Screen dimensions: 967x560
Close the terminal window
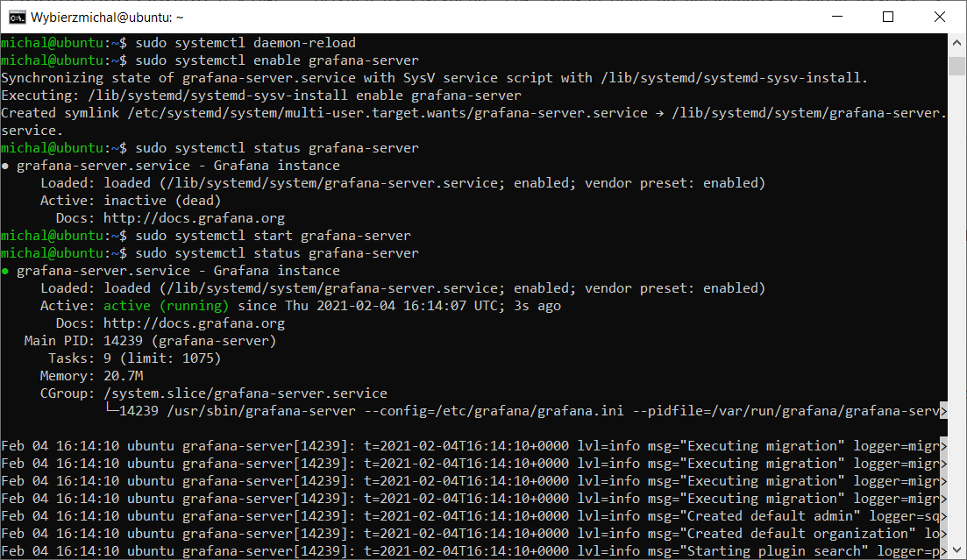(939, 17)
